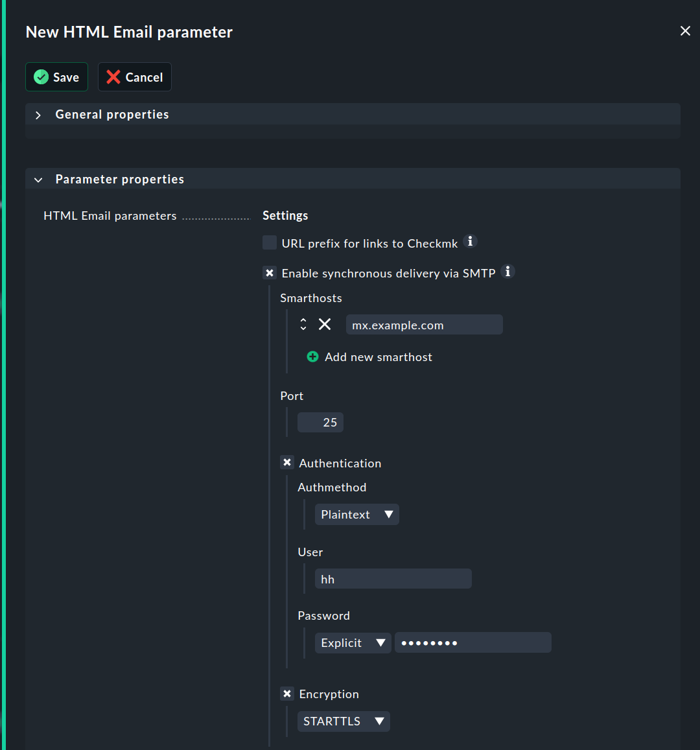Expand the General properties section
The height and width of the screenshot is (750, 700).
coord(38,115)
